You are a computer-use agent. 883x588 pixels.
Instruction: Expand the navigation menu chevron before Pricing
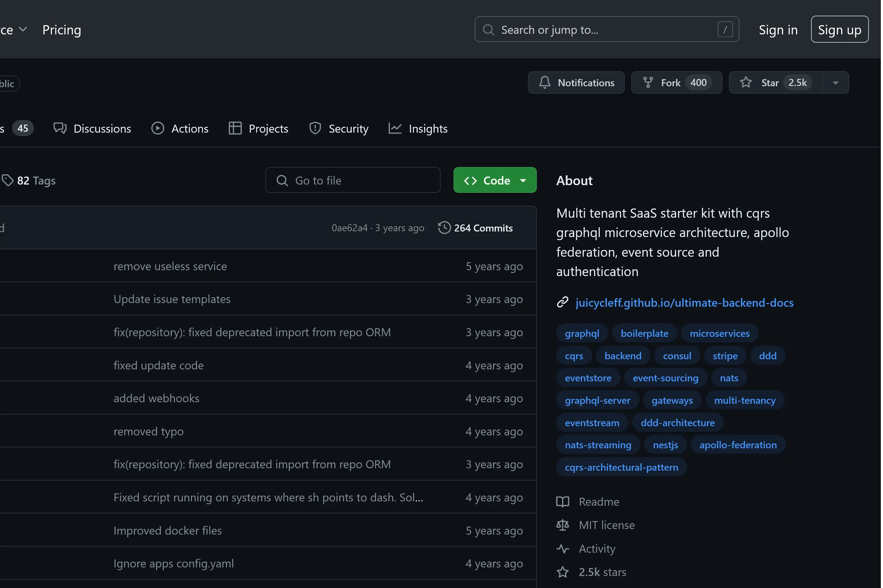[23, 29]
